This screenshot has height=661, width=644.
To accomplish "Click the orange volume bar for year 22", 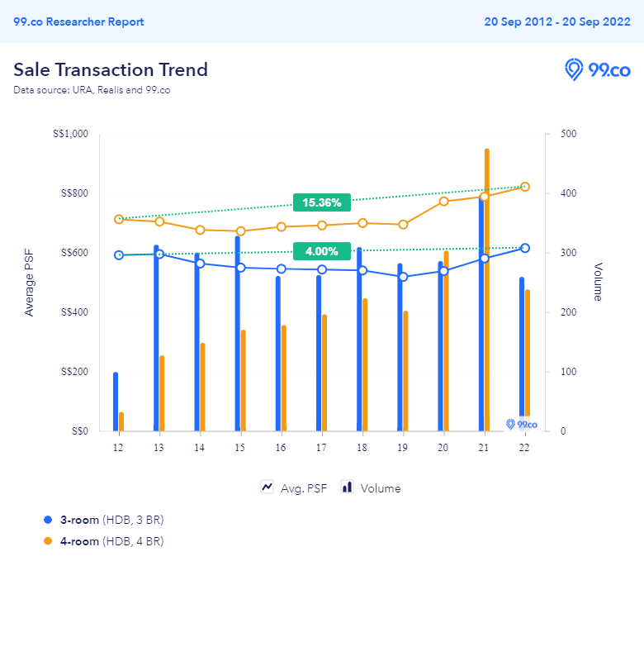I will 528,360.
